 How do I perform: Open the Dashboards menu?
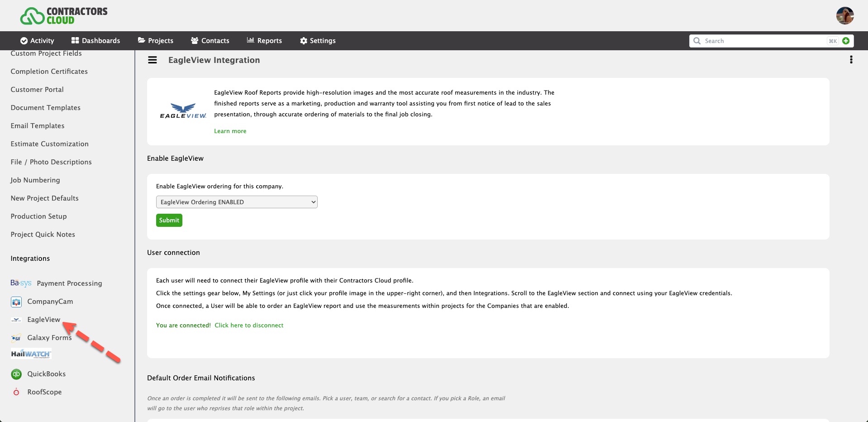click(x=95, y=41)
